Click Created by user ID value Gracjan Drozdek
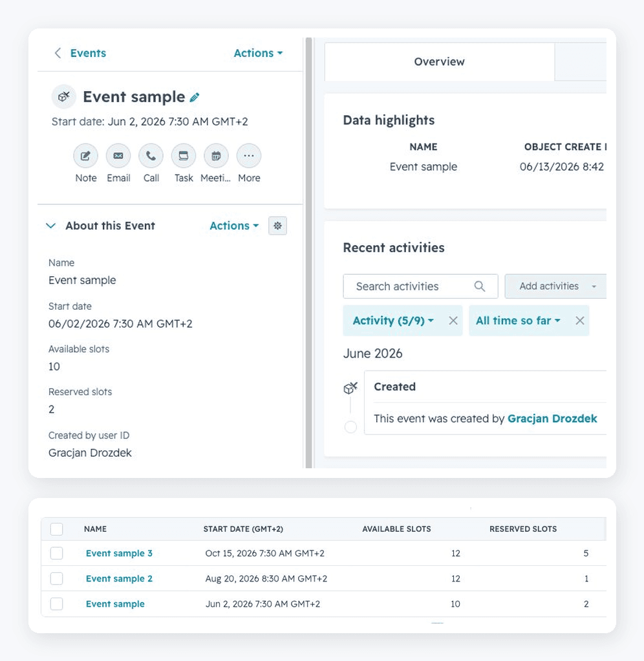Viewport: 644px width, 661px height. [90, 453]
